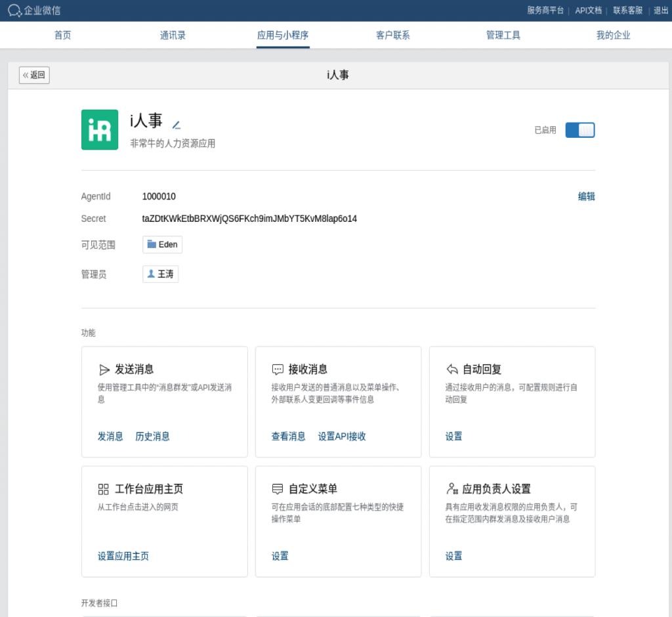Click the 接收消息 card title
Screen dimensions: 672x617
[308, 369]
